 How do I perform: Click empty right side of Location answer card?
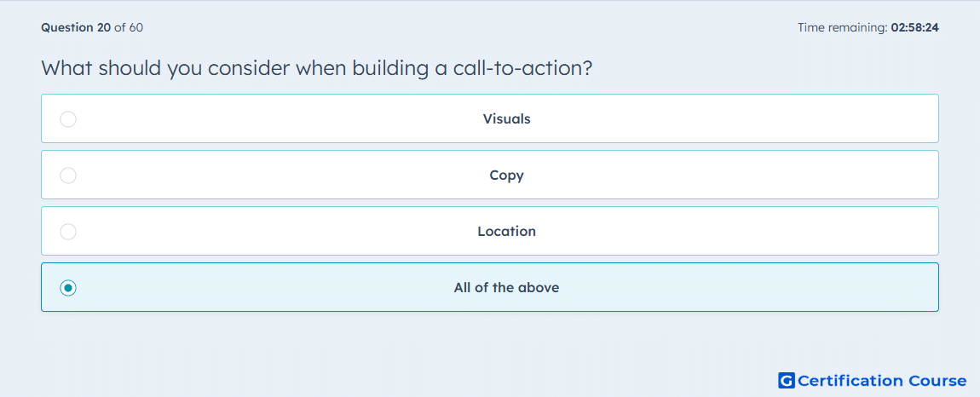(750, 232)
